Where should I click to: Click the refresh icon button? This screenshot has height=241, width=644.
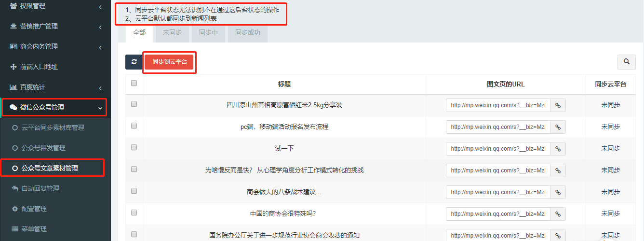(x=134, y=62)
